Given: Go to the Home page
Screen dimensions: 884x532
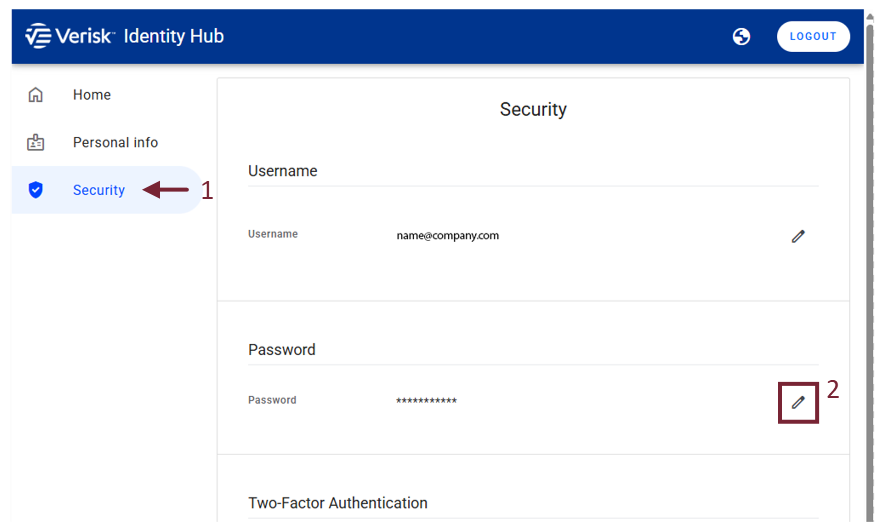Looking at the screenshot, I should tap(91, 95).
